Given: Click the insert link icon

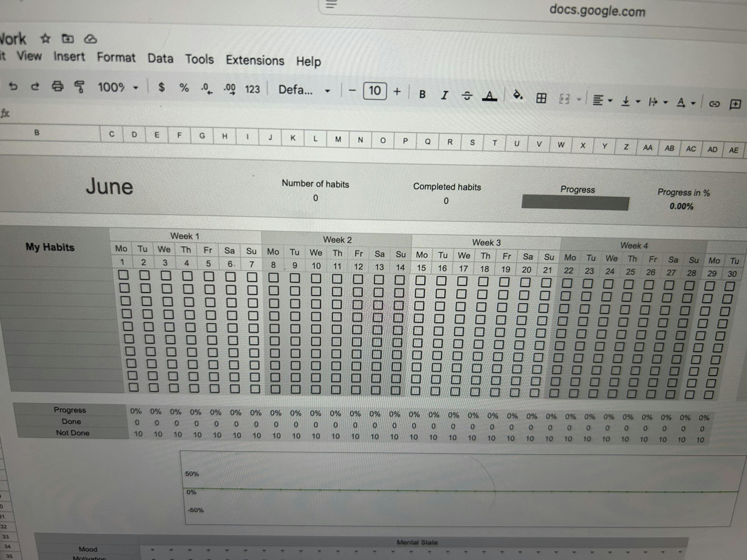Looking at the screenshot, I should tap(714, 104).
